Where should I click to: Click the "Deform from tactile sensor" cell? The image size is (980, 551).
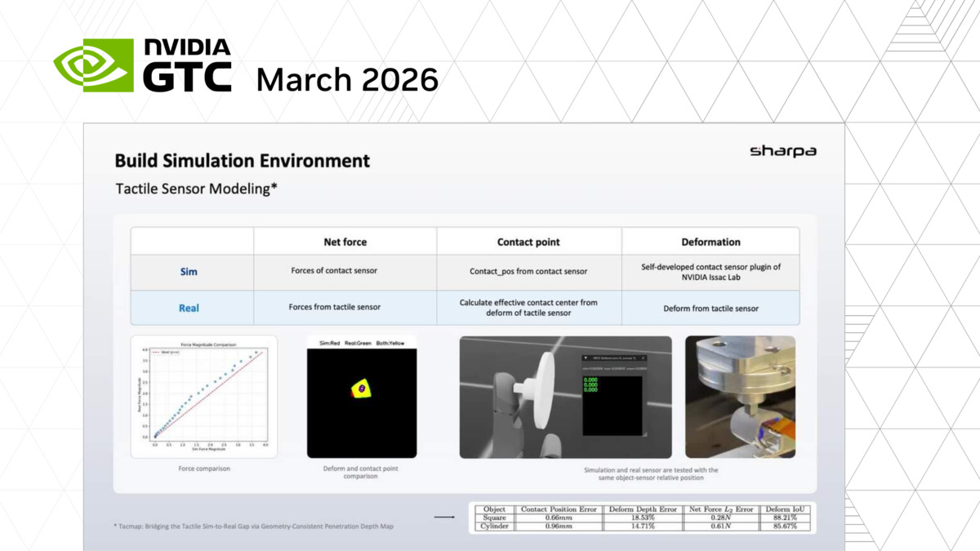pyautogui.click(x=710, y=308)
